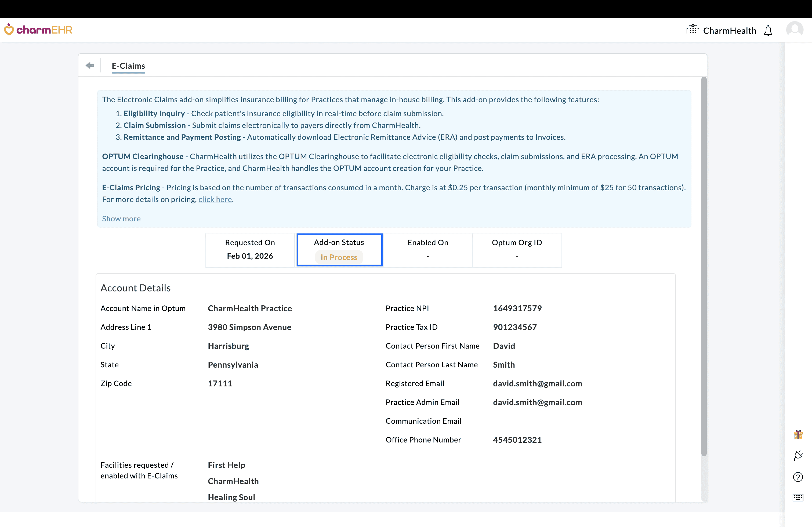This screenshot has height=527, width=812.
Task: Click the vertical scrollbar of E-Claims panel
Action: [704, 266]
